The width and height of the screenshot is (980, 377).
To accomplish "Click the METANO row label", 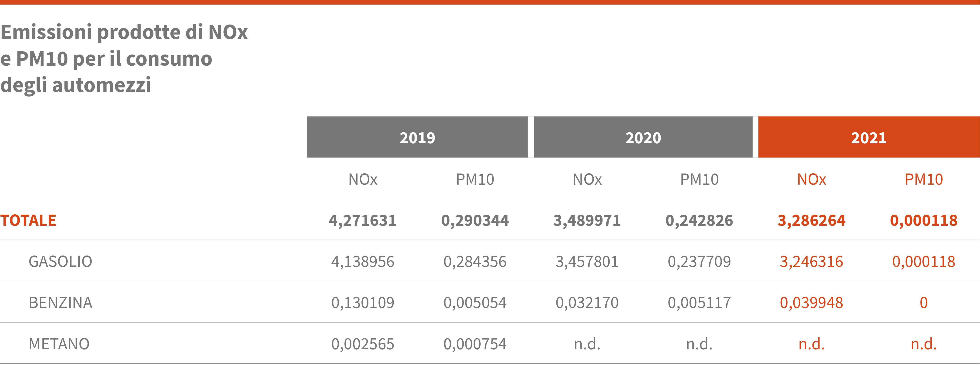I will tap(59, 344).
